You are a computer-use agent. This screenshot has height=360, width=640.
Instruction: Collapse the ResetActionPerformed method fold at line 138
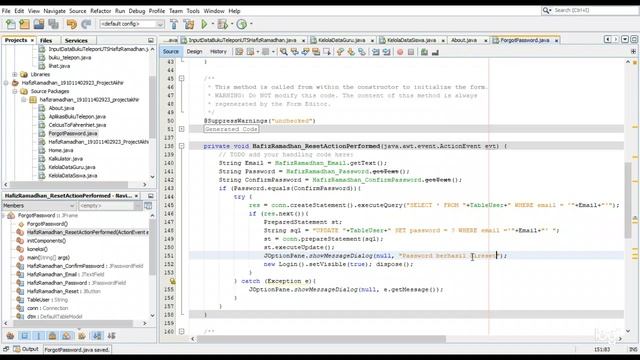point(182,146)
